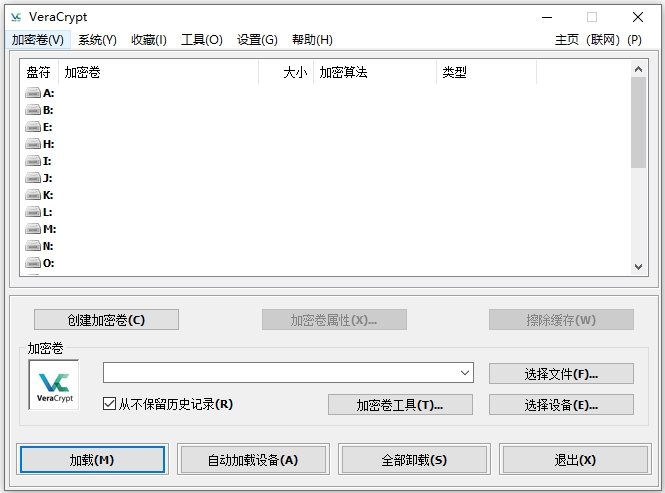Select the E: drive icon
This screenshot has width=665, height=493.
33,126
